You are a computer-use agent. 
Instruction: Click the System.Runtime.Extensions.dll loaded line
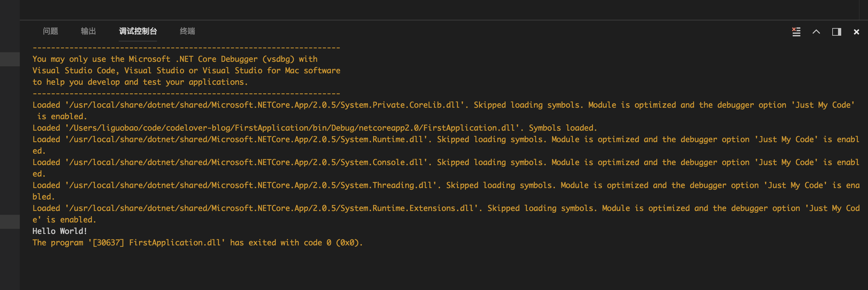(x=446, y=214)
